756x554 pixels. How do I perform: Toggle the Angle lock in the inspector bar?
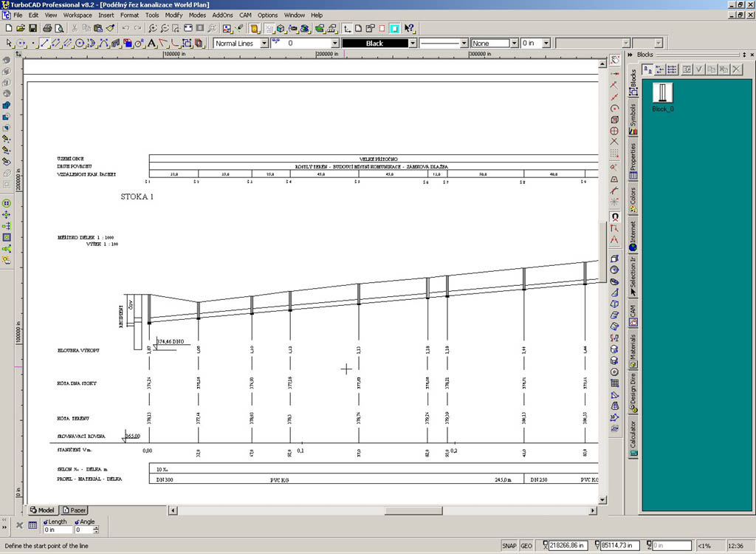pos(77,521)
